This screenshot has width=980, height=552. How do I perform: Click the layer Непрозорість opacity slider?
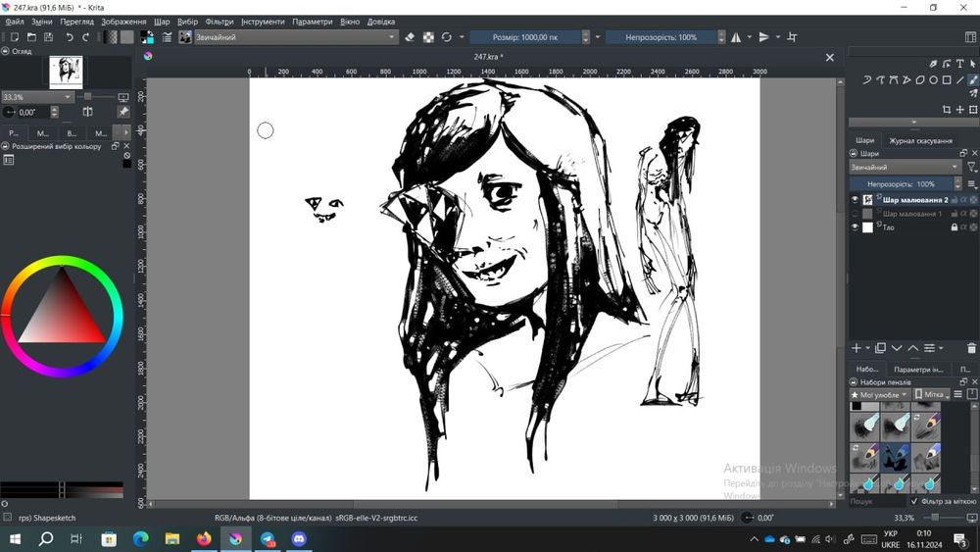click(x=901, y=183)
